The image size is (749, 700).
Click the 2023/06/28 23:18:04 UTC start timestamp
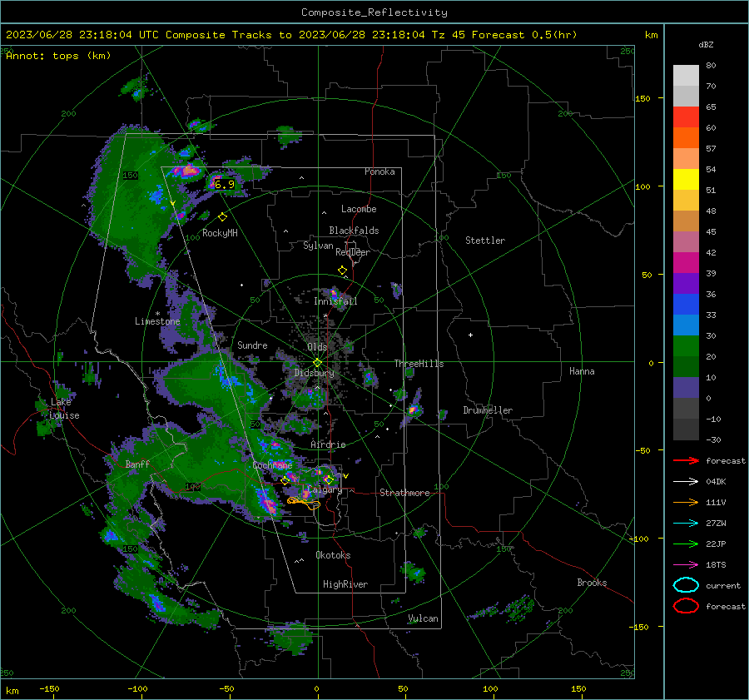82,35
